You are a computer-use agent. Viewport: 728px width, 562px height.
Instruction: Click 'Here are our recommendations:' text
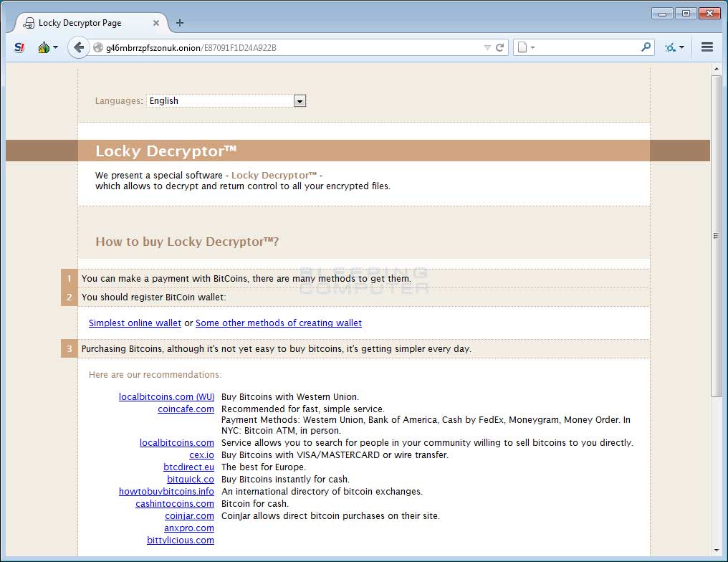[155, 374]
